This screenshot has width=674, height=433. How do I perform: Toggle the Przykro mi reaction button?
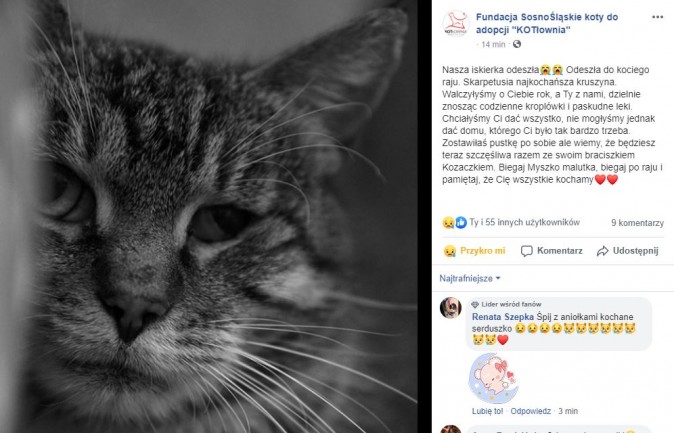(475, 251)
